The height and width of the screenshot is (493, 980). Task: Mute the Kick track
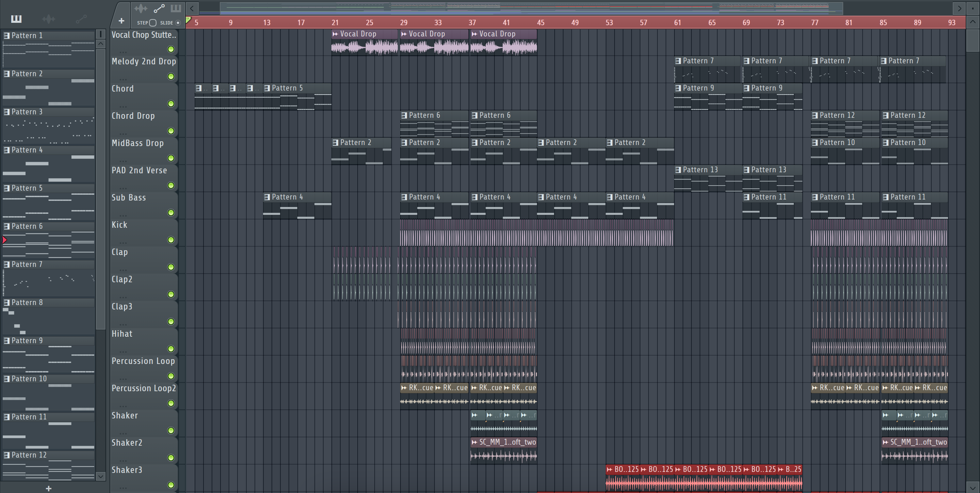coord(171,240)
